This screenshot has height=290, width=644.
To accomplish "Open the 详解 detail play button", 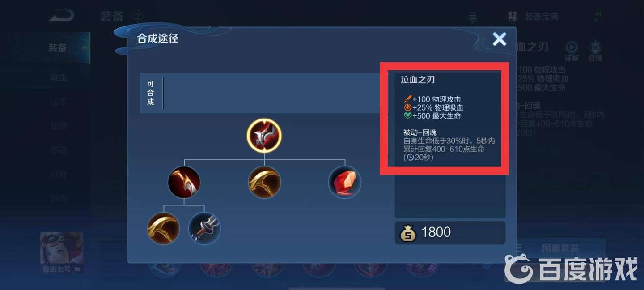I will point(572,51).
